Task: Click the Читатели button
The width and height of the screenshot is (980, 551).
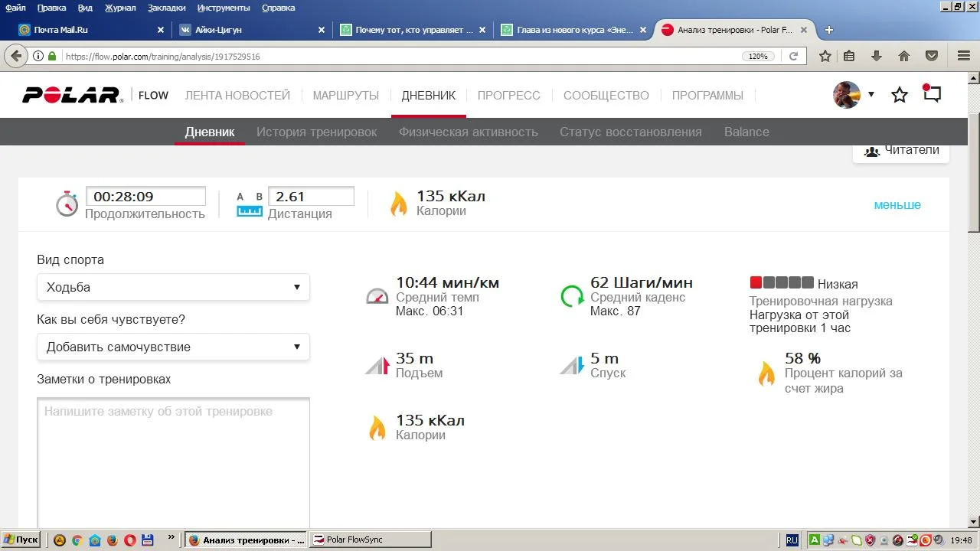Action: tap(901, 150)
